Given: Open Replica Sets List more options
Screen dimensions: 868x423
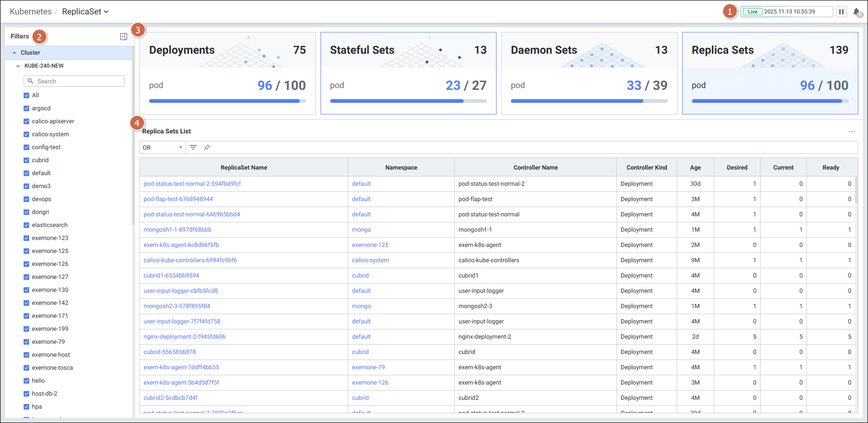Looking at the screenshot, I should click(851, 132).
